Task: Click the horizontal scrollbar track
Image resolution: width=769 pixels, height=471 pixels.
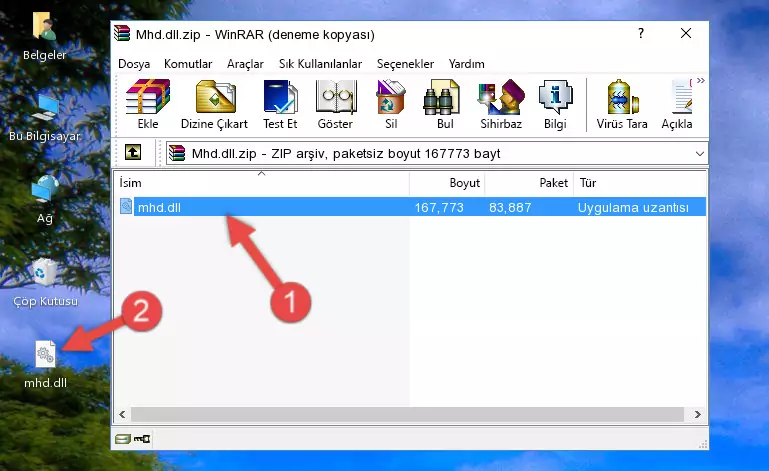Action: [x=407, y=415]
